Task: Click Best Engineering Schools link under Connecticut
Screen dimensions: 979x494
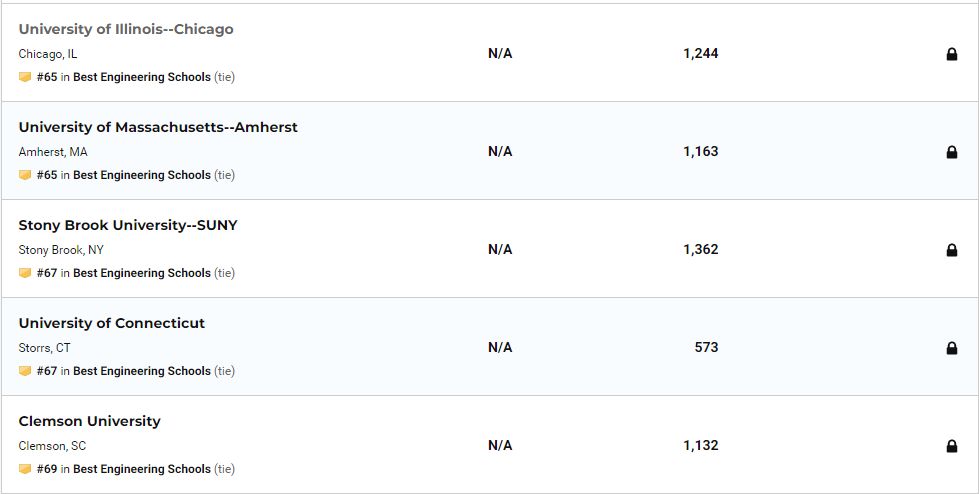Action: click(142, 371)
